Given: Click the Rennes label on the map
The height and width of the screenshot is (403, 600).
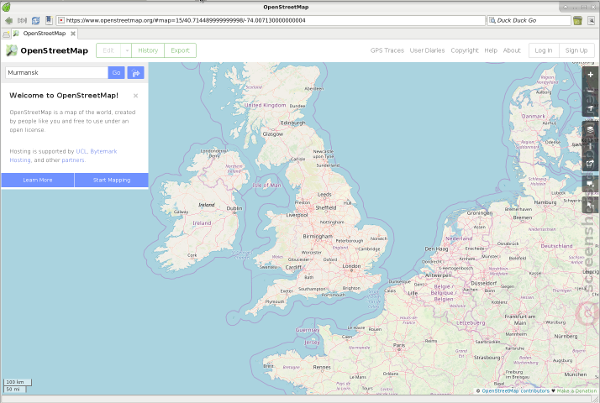Looking at the screenshot, I should (321, 367).
